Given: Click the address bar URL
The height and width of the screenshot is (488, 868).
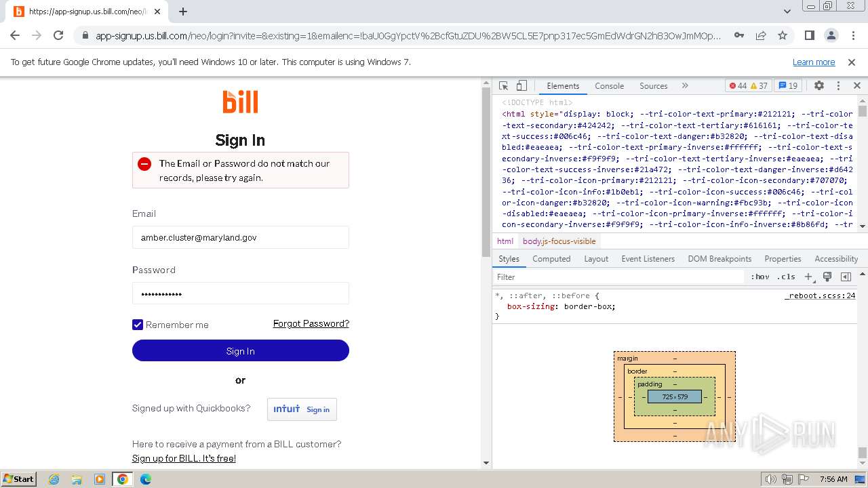Looking at the screenshot, I should (x=408, y=35).
